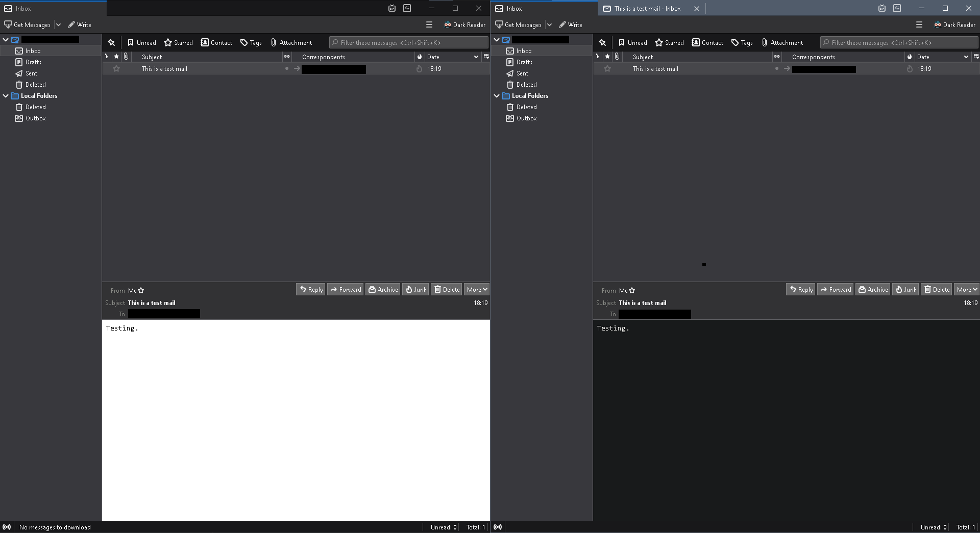
Task: Star the test mail in right window
Action: pyautogui.click(x=607, y=68)
